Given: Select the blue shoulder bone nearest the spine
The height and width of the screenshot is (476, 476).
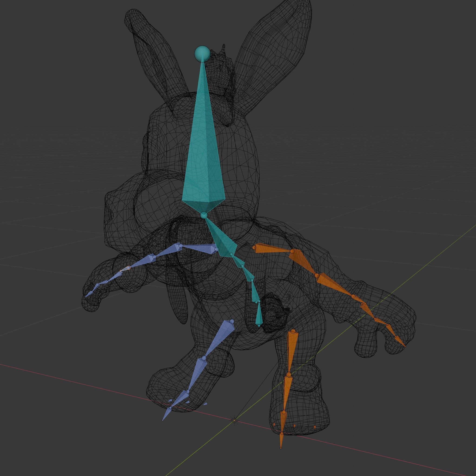Looking at the screenshot, I should tap(199, 248).
